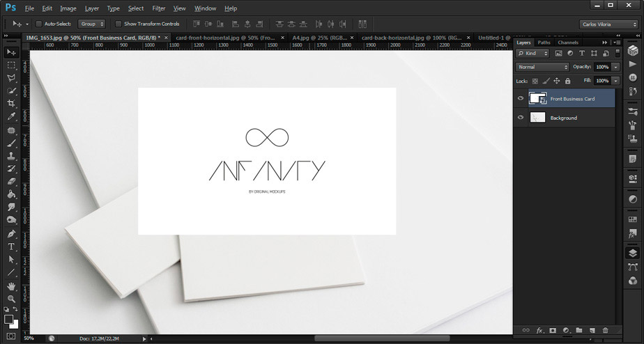Switch to the Channels tab
Viewport: 644px width, 344px height.
[x=568, y=42]
